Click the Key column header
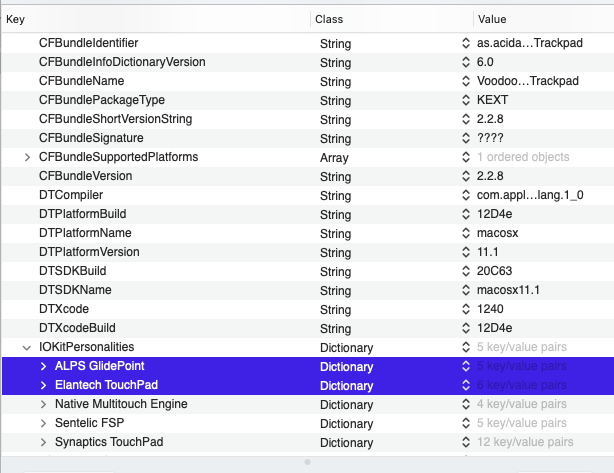614x473 pixels. 150,19
